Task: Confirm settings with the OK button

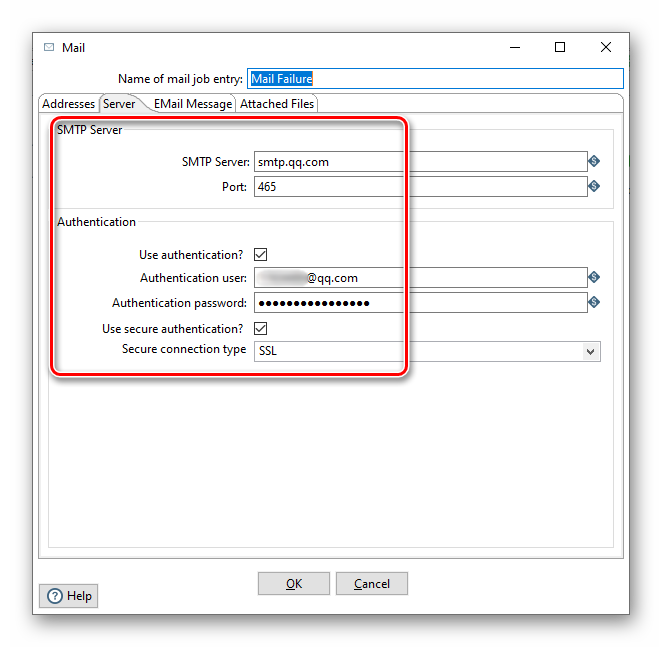Action: click(x=294, y=584)
